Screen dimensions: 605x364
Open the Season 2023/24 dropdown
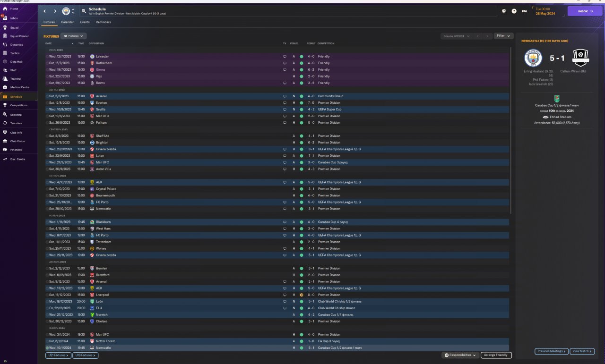point(456,36)
